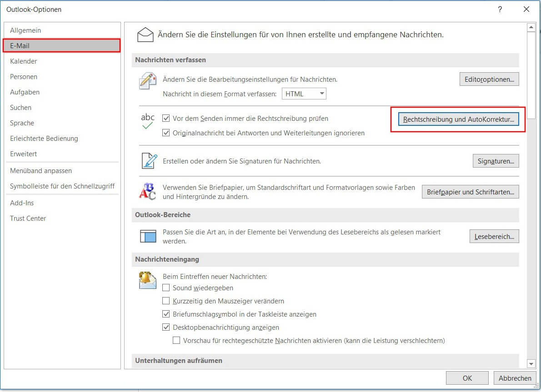Click the 'Outlook-Bereiche' section heading
Viewport: 541px width, 392px height.
[163, 215]
